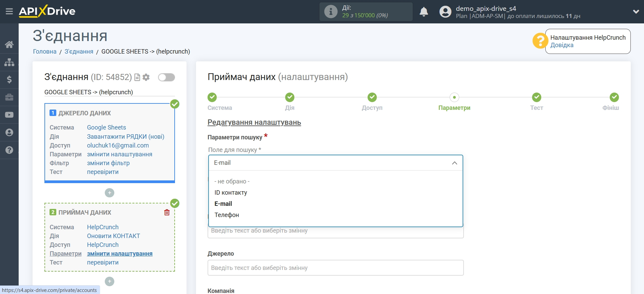This screenshot has height=294, width=644.
Task: Collapse the E-mail search field dropdown
Action: point(454,163)
